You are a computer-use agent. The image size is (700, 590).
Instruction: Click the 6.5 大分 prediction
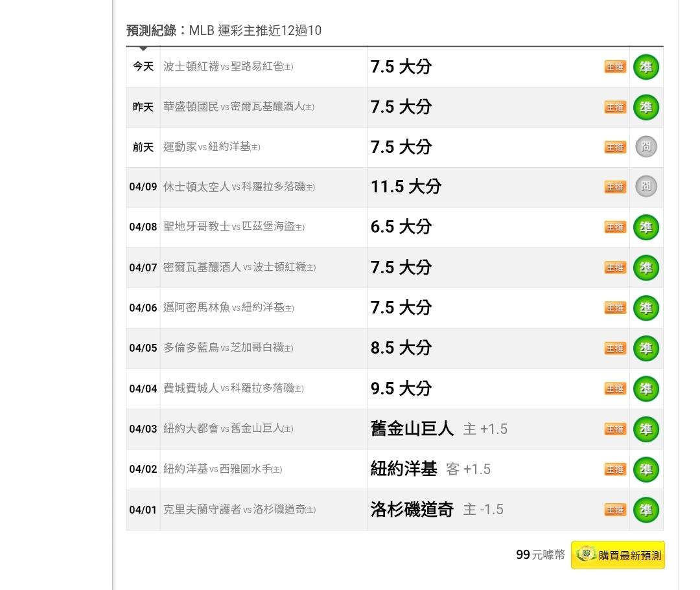coord(401,227)
